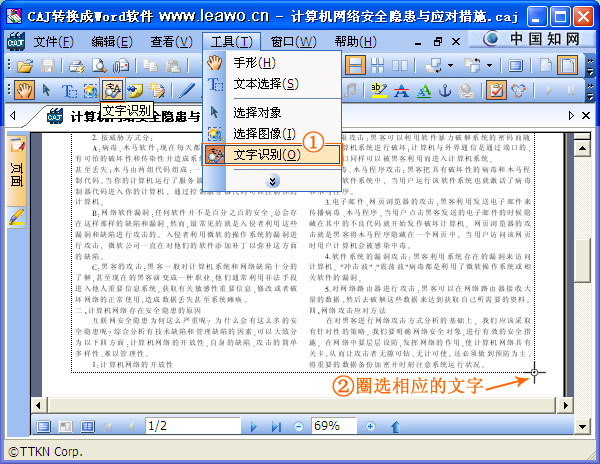Open the 工具(T) menu
The height and width of the screenshot is (464, 600).
pyautogui.click(x=232, y=41)
